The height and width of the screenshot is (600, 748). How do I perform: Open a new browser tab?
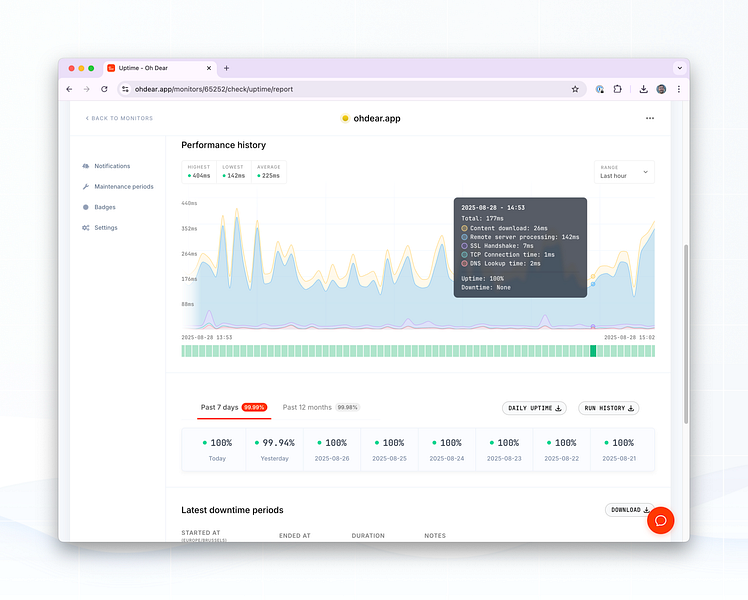click(227, 68)
